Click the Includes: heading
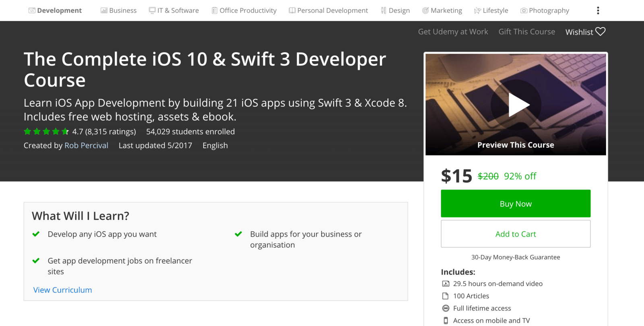Screen dimensions: 644x326 pos(458,272)
